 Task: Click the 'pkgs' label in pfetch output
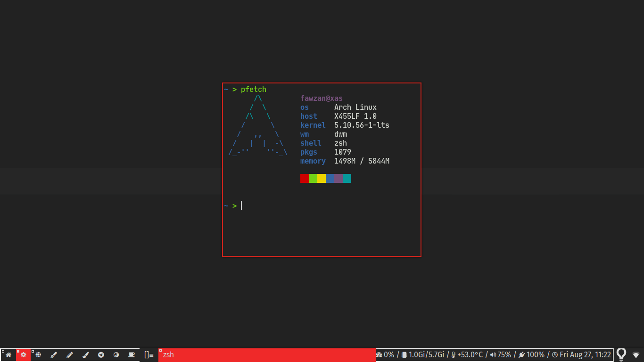309,152
